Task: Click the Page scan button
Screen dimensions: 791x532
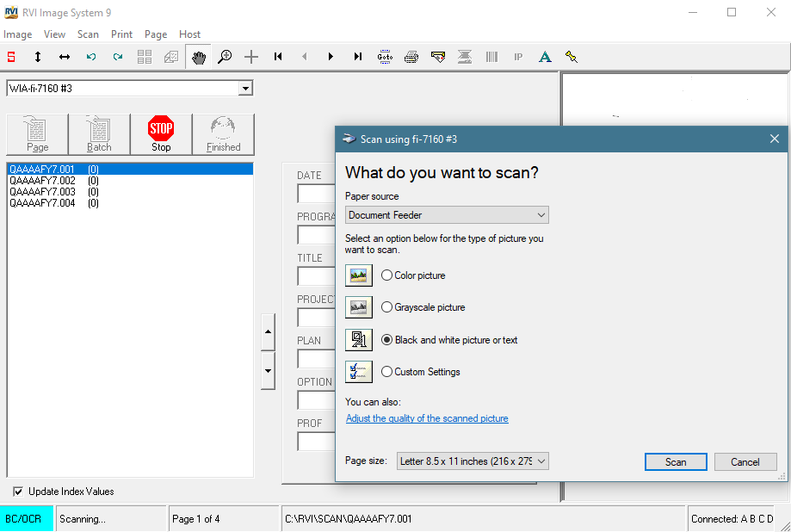Action: tap(37, 134)
